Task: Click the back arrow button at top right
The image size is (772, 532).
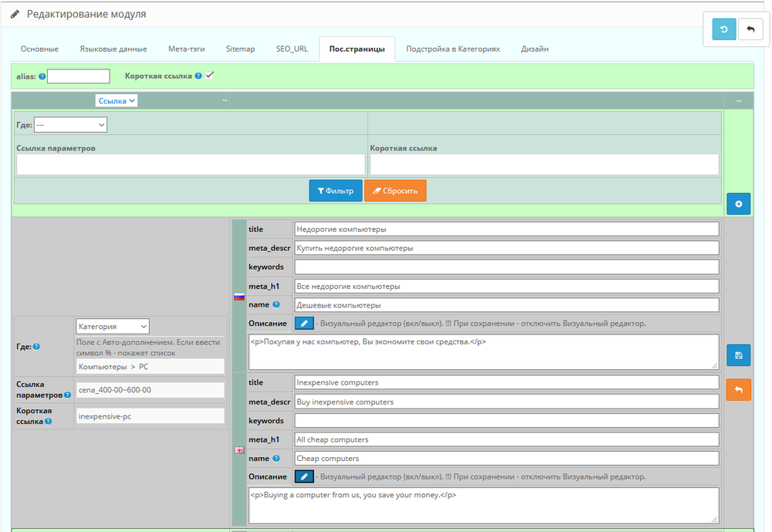Action: pyautogui.click(x=750, y=29)
